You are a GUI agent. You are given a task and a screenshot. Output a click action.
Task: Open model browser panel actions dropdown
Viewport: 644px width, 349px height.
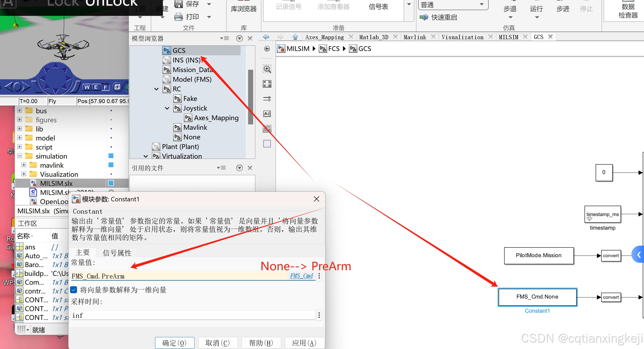tap(225, 38)
